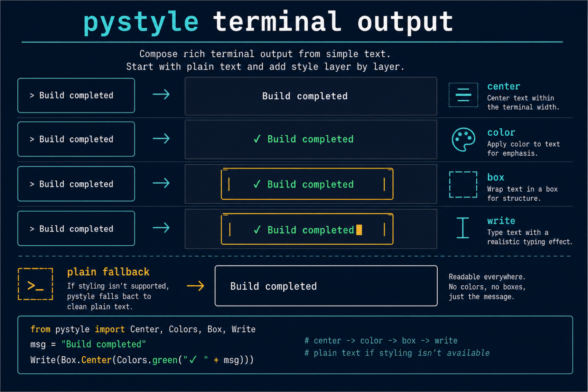Click 'terminal output' in the title
The image size is (588, 392).
333,21
